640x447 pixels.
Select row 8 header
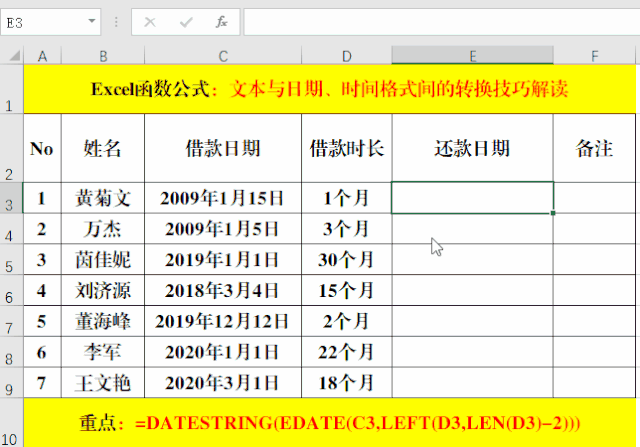(x=11, y=352)
